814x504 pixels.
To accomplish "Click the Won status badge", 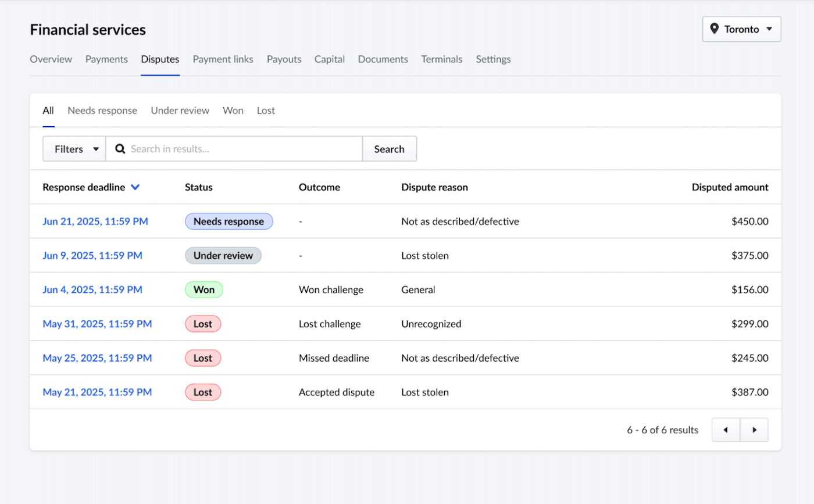I will click(x=204, y=289).
